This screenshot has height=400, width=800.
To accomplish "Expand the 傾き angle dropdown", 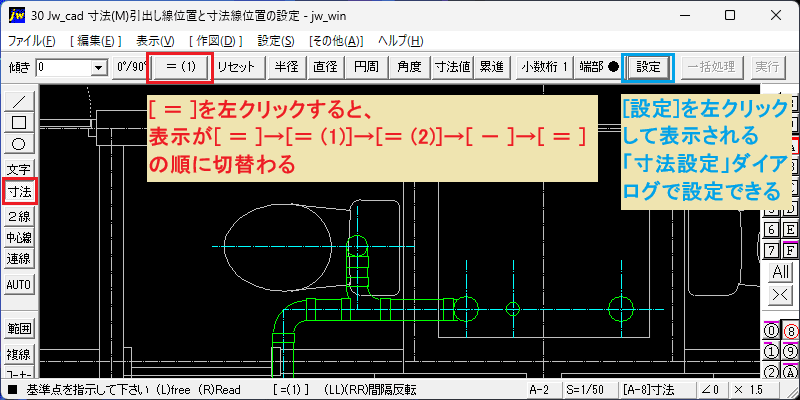I will (97, 67).
